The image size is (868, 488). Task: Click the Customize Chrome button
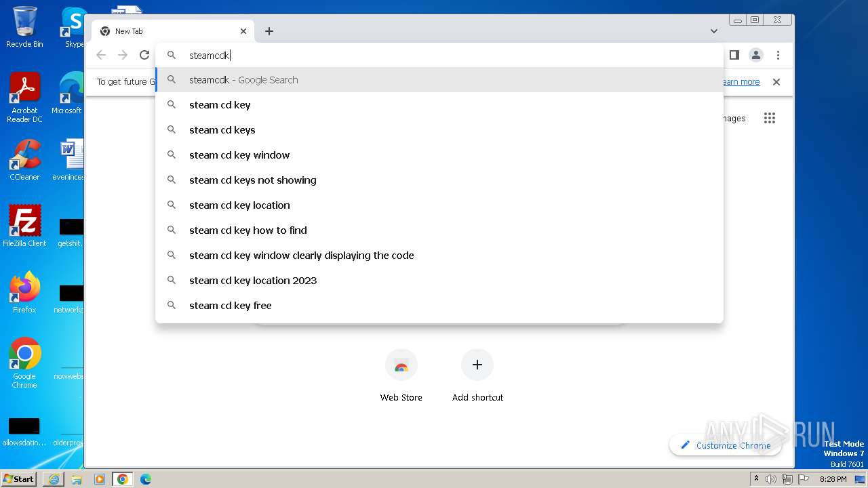(725, 445)
